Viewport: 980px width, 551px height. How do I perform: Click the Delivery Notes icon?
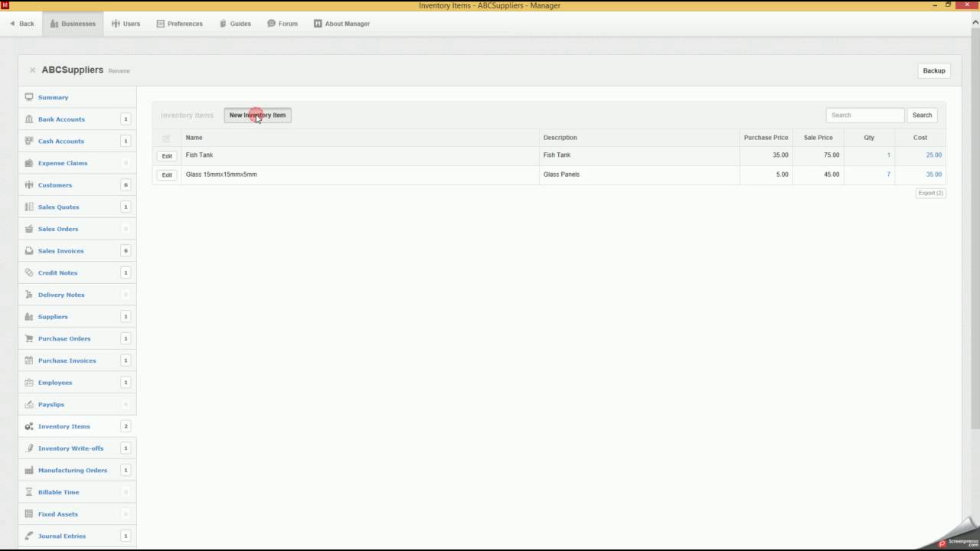[x=29, y=295]
